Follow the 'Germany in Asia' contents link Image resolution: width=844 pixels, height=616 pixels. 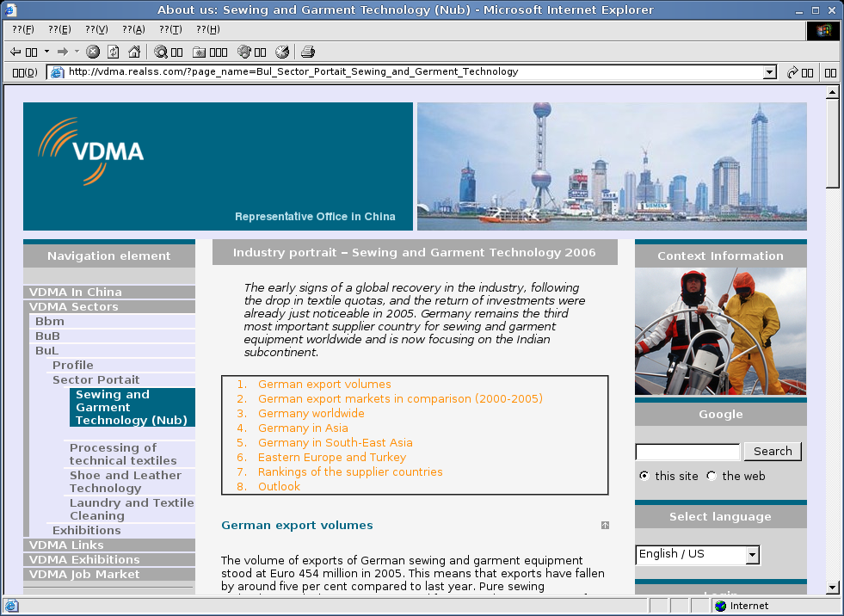coord(303,428)
